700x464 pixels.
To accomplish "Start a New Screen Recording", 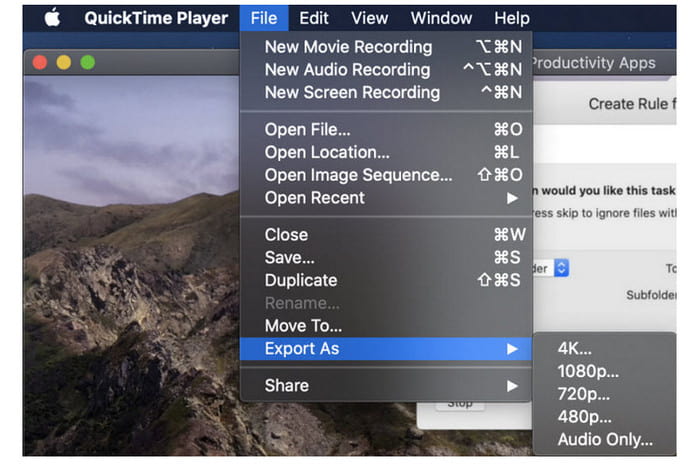I will [386, 92].
